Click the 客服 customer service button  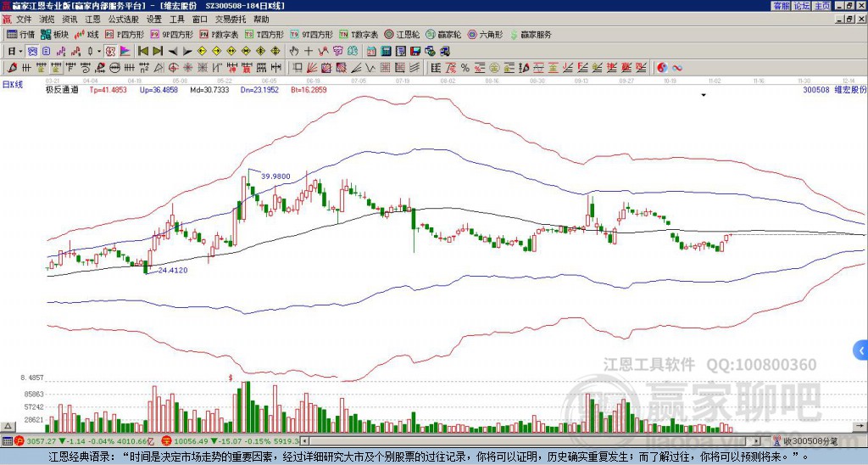[x=781, y=6]
